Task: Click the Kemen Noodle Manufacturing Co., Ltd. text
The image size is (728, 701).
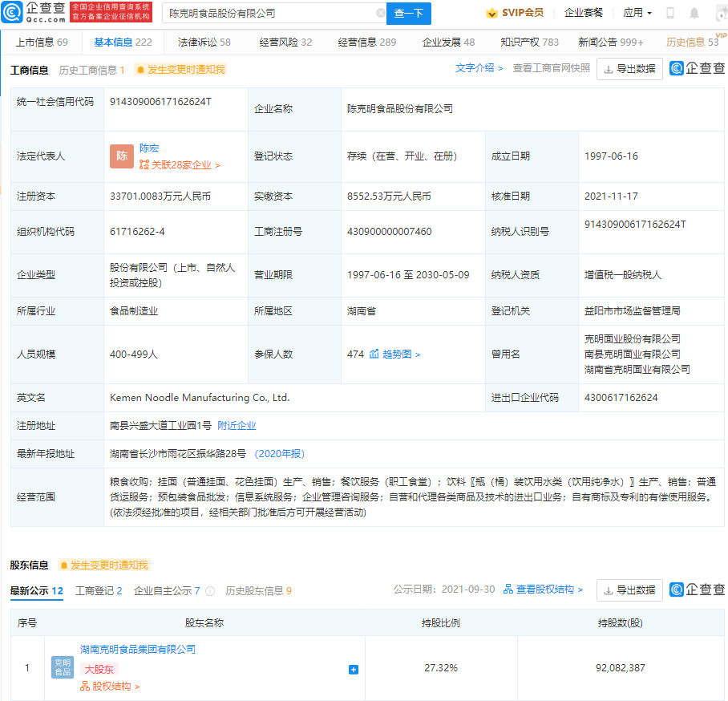Action: point(200,398)
